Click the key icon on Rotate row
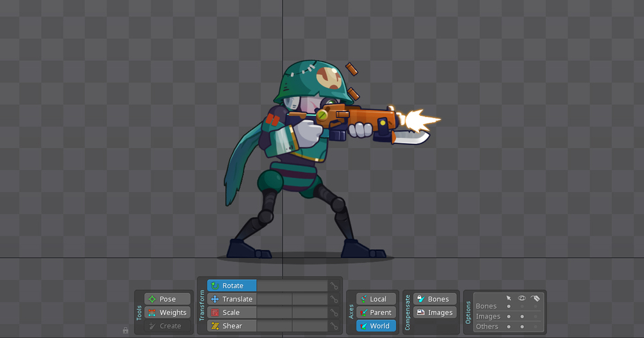Viewport: 644px width, 338px height. coord(334,286)
